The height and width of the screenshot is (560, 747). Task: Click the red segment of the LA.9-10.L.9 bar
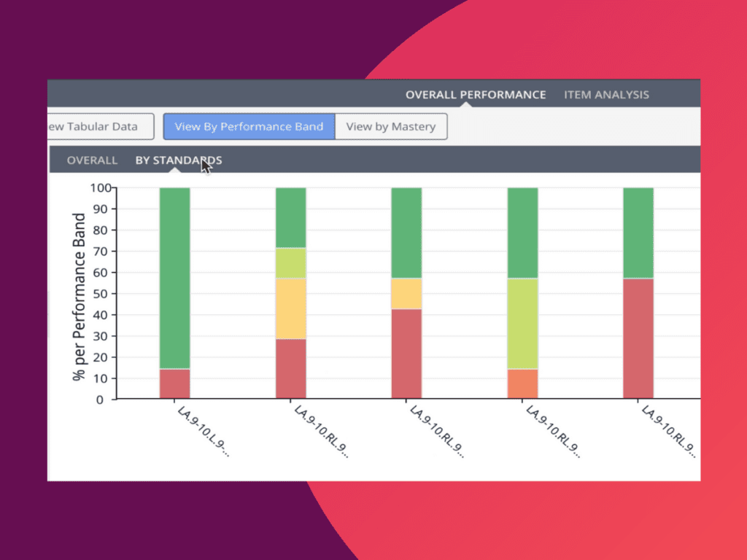(174, 384)
